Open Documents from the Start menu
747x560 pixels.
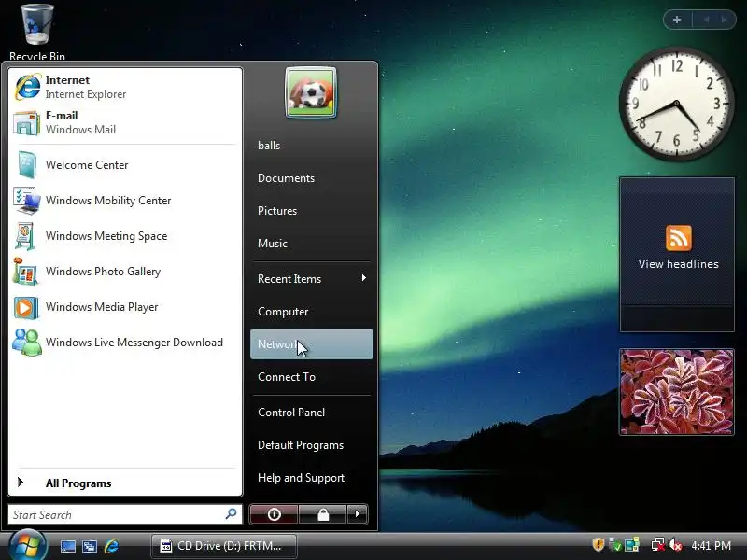point(312,178)
